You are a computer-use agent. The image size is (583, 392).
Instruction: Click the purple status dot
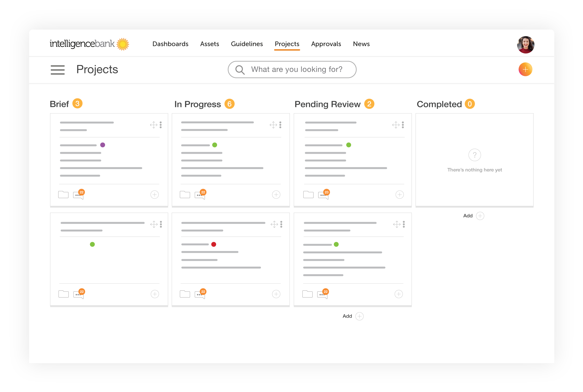click(103, 145)
